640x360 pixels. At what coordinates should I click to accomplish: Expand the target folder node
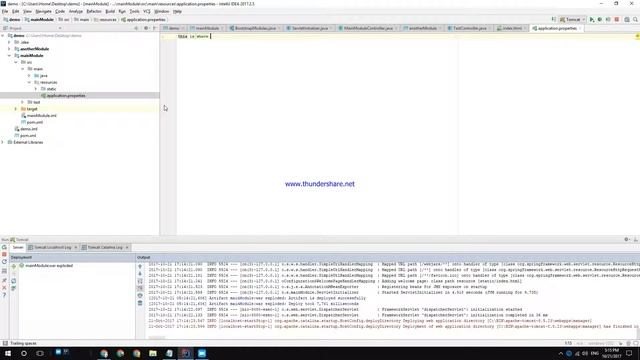[x=16, y=109]
